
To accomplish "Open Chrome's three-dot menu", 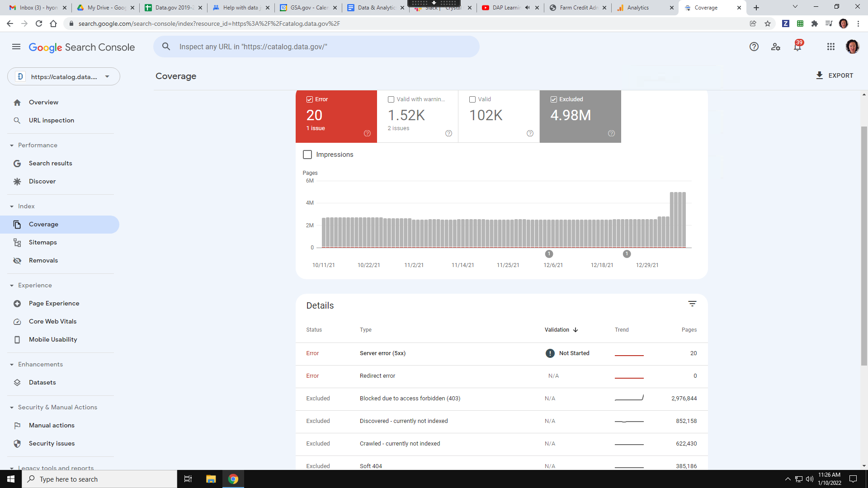I will (858, 23).
